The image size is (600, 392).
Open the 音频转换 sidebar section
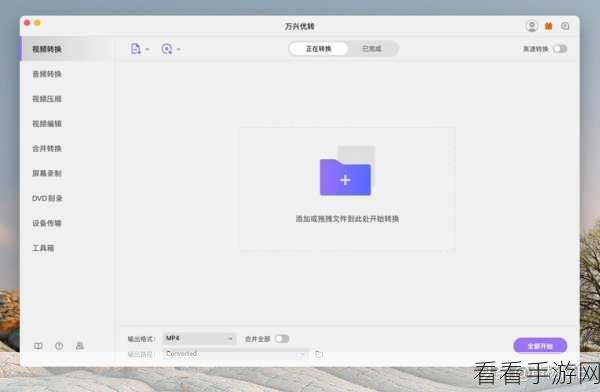click(x=47, y=74)
